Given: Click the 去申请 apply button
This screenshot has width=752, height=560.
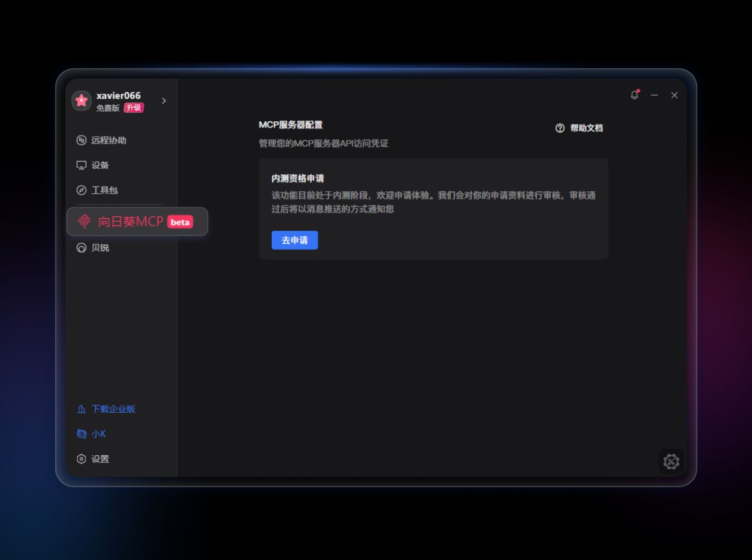Looking at the screenshot, I should [295, 240].
